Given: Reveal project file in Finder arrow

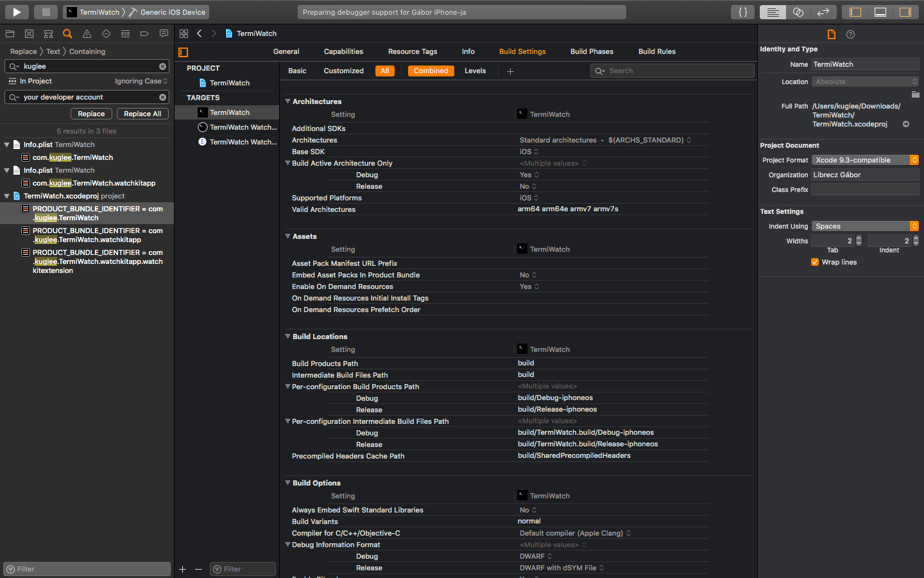Looking at the screenshot, I should point(906,124).
